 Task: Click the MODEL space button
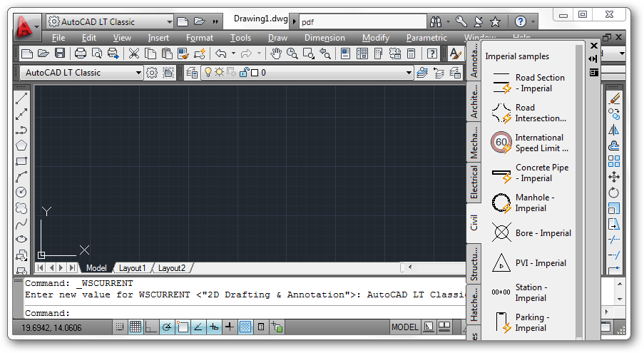point(404,327)
